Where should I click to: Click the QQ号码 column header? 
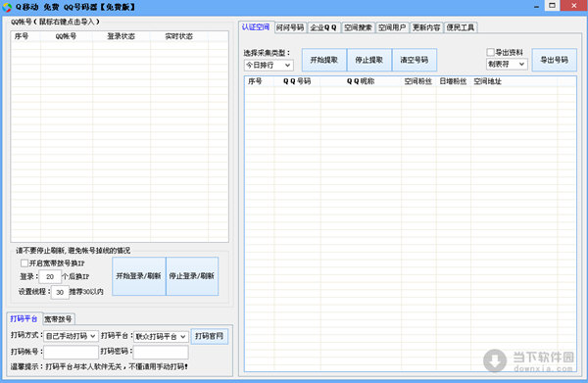click(297, 81)
